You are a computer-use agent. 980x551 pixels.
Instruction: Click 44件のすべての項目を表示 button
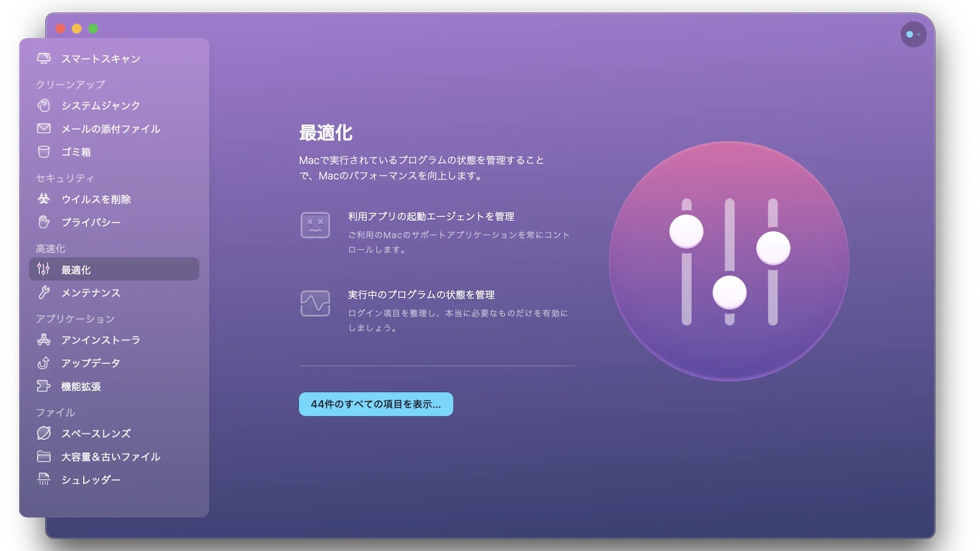pos(376,404)
